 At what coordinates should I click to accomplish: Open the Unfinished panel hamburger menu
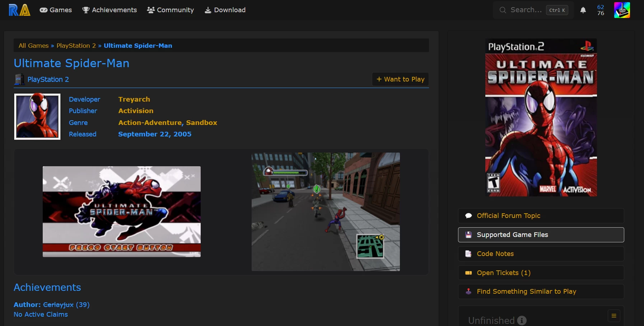[613, 316]
